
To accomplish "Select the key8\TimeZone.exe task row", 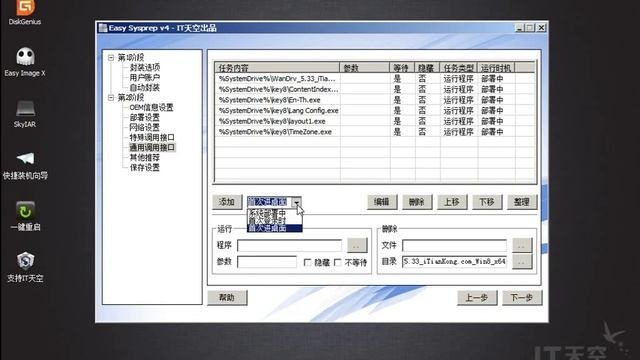I will pyautogui.click(x=375, y=132).
